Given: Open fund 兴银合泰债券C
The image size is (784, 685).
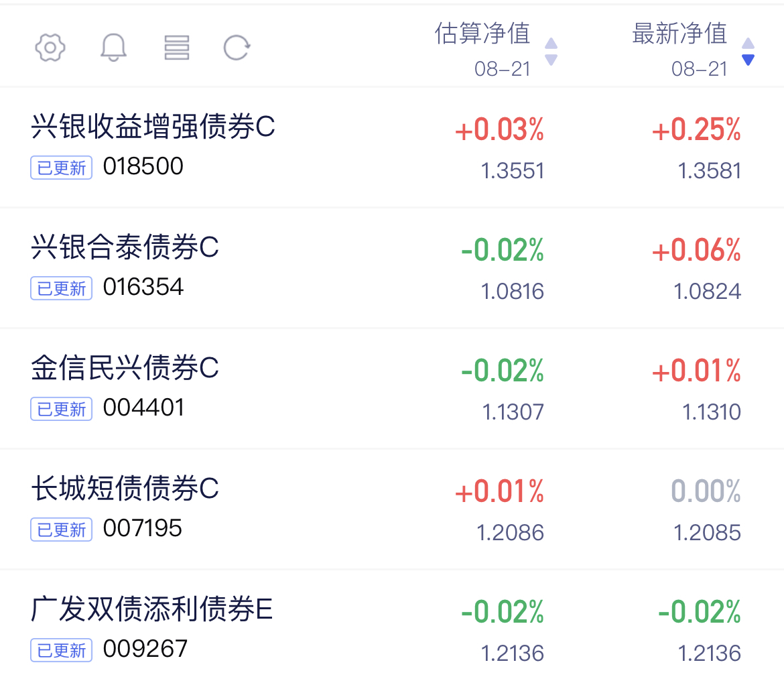Looking at the screenshot, I should pyautogui.click(x=125, y=247).
